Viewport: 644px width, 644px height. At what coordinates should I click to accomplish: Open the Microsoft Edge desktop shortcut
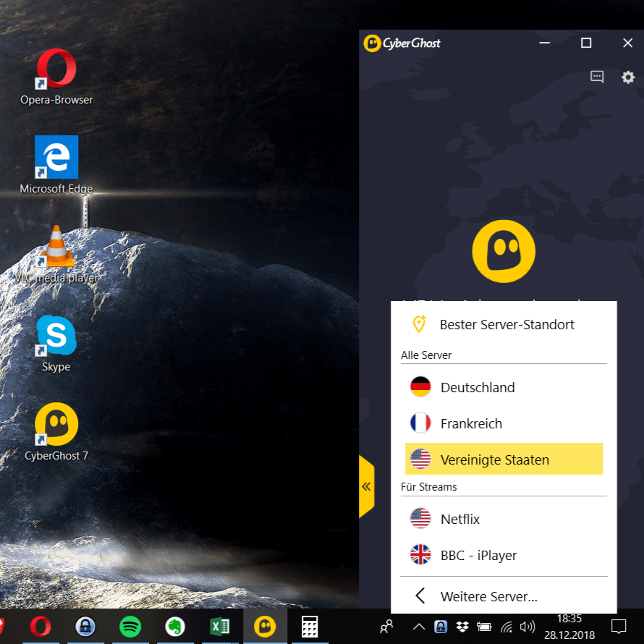point(56,165)
